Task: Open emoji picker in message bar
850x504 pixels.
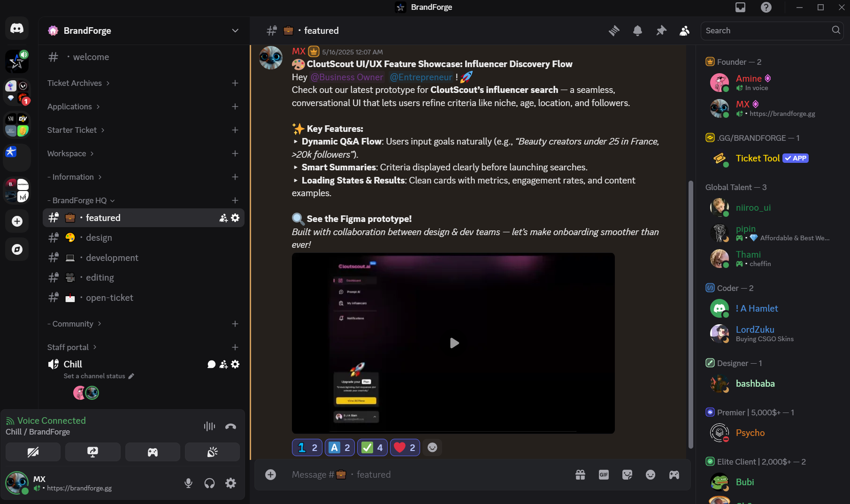Action: coord(651,474)
